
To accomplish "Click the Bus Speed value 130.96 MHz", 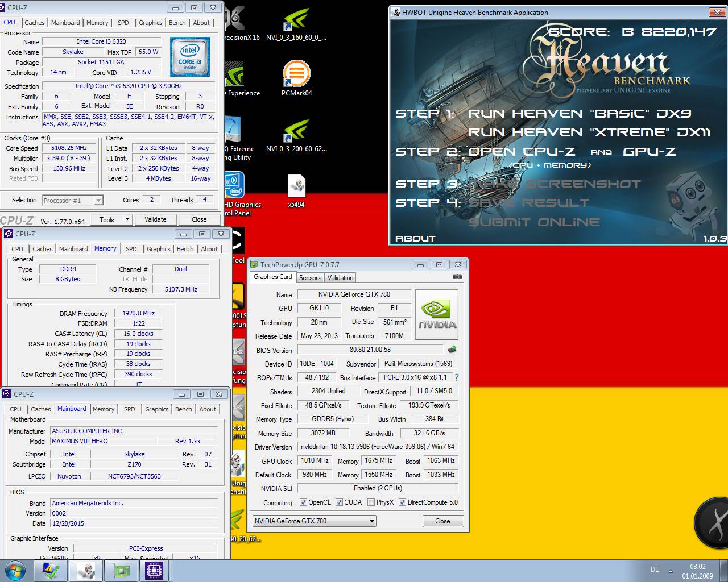I will coord(69,168).
